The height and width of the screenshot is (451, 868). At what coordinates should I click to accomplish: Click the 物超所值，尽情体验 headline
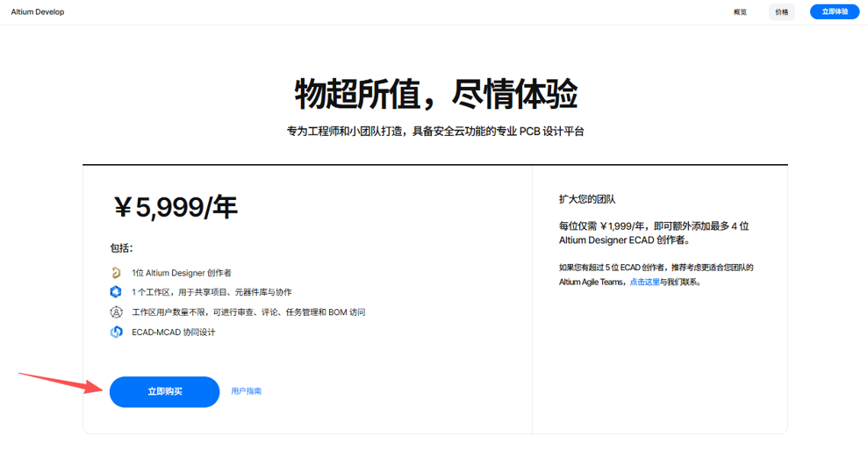(435, 94)
